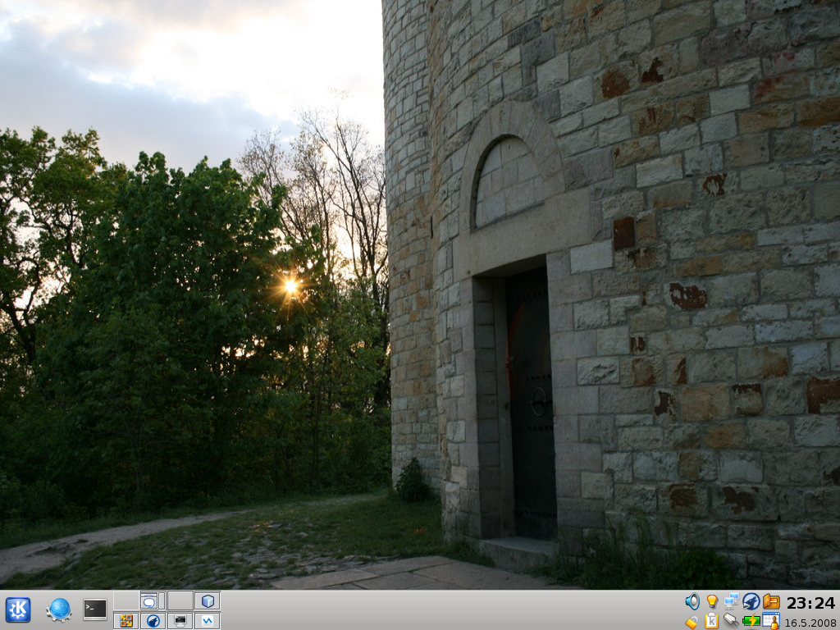The height and width of the screenshot is (630, 840).
Task: Switch to pager desktop with monitor icon
Action: click(180, 620)
